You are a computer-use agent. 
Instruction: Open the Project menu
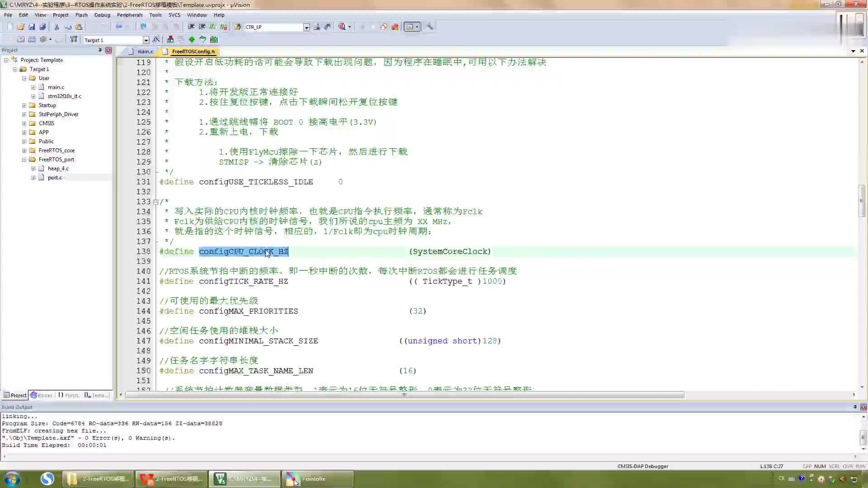tap(61, 15)
